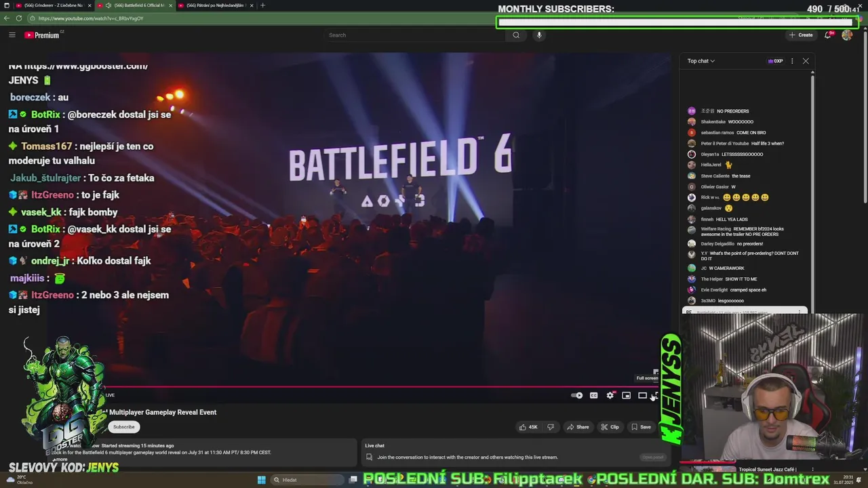
Task: Close the live chat panel
Action: click(806, 61)
